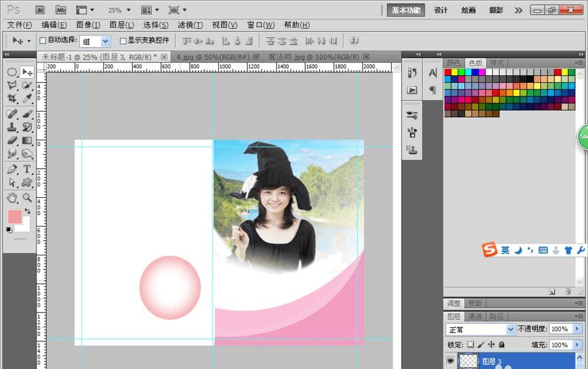Image resolution: width=588 pixels, height=369 pixels.
Task: Select the Crop tool
Action: tap(12, 99)
